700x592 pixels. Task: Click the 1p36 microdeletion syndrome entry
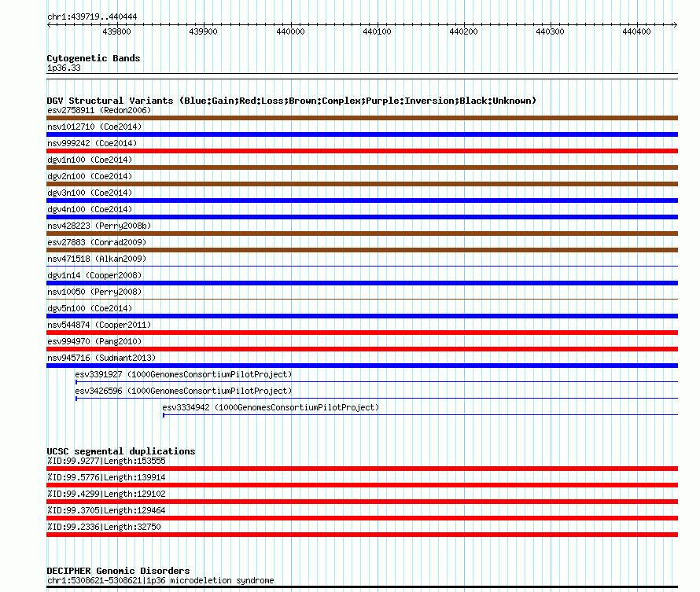[x=160, y=580]
